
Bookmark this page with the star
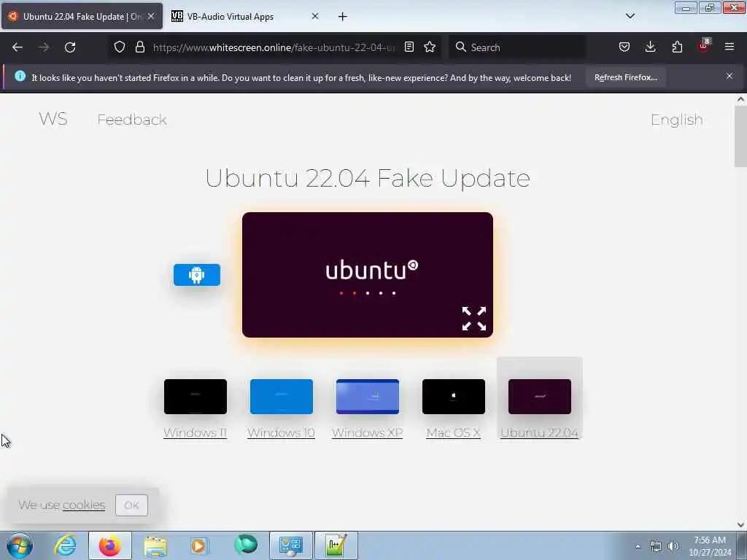(430, 47)
